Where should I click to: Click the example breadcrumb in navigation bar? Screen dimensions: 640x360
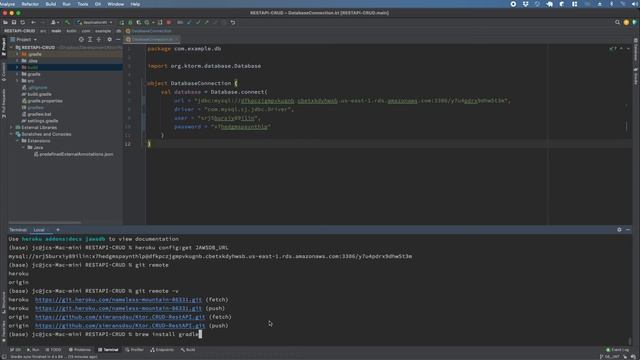[103, 31]
